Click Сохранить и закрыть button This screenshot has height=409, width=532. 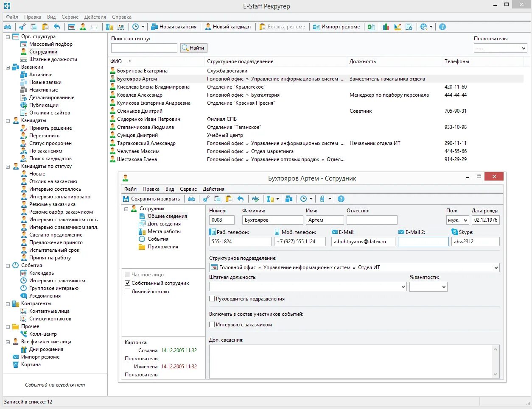(x=151, y=199)
